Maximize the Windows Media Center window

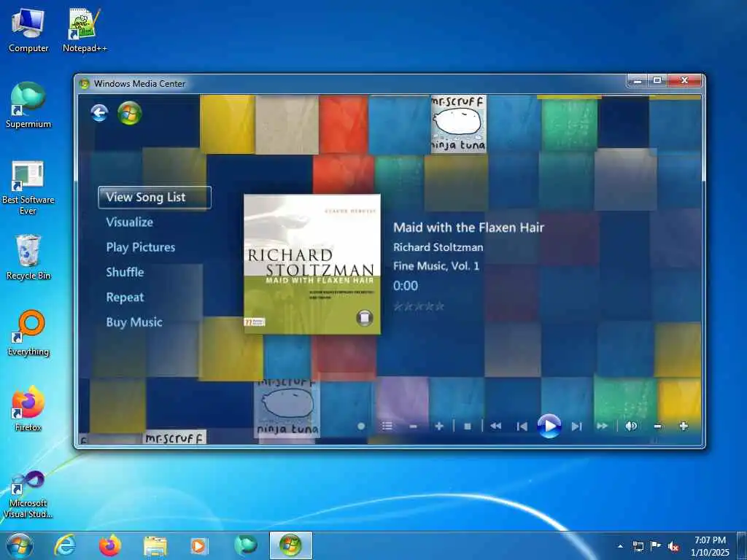pos(657,80)
